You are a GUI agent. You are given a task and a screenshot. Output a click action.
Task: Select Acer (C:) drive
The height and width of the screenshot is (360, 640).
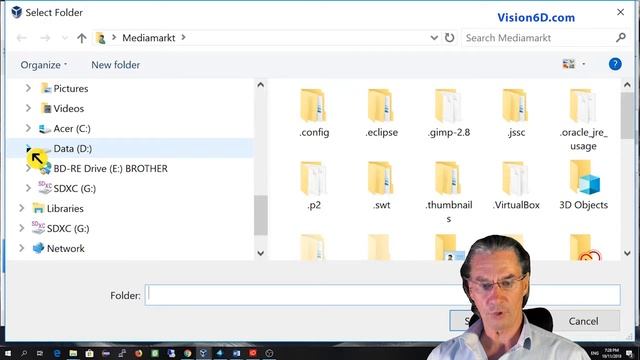72,128
